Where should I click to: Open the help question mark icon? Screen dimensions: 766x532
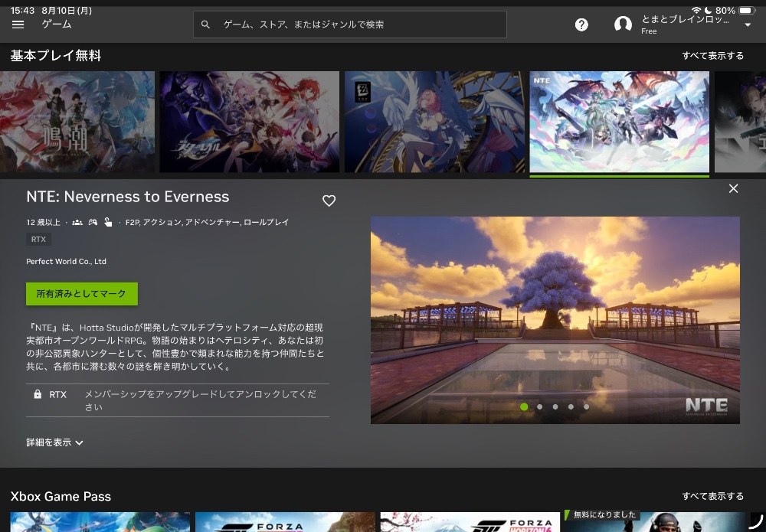coord(581,24)
